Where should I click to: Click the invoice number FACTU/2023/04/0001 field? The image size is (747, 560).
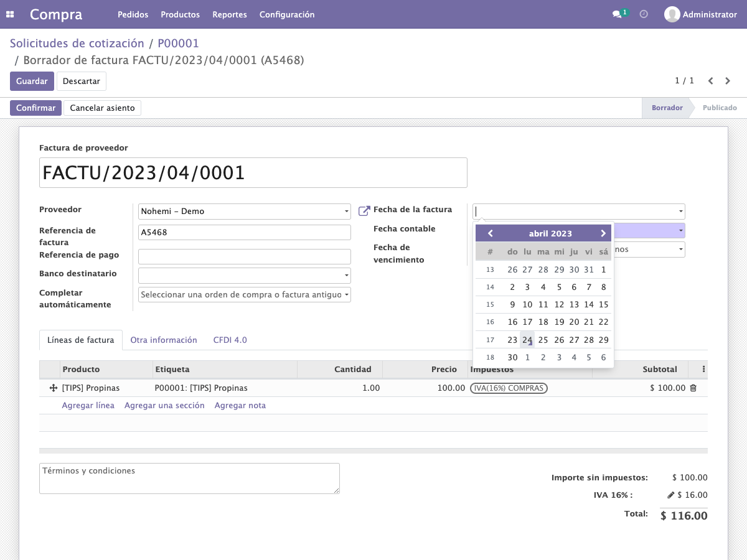pyautogui.click(x=253, y=172)
